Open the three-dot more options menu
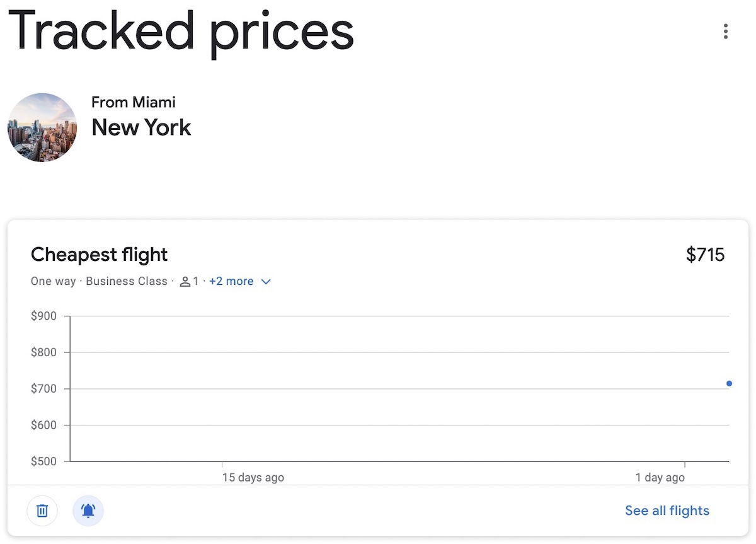This screenshot has height=544, width=756. pyautogui.click(x=726, y=32)
